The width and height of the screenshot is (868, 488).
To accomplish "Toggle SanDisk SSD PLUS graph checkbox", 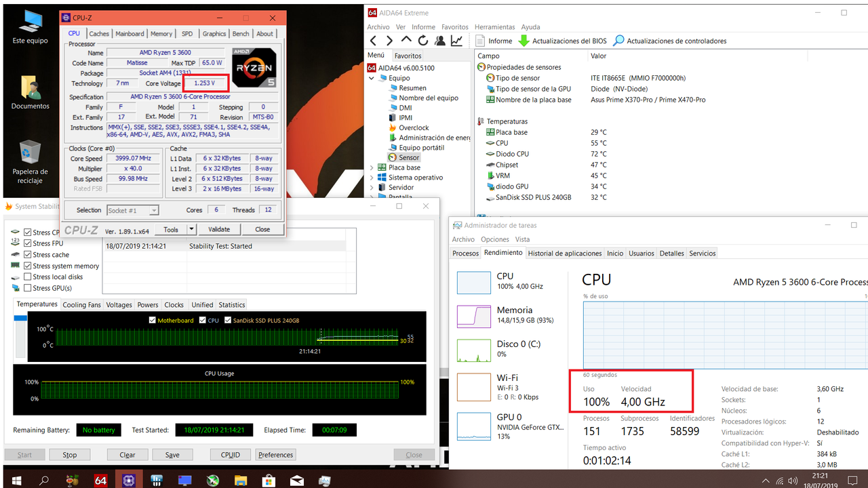I will (228, 320).
